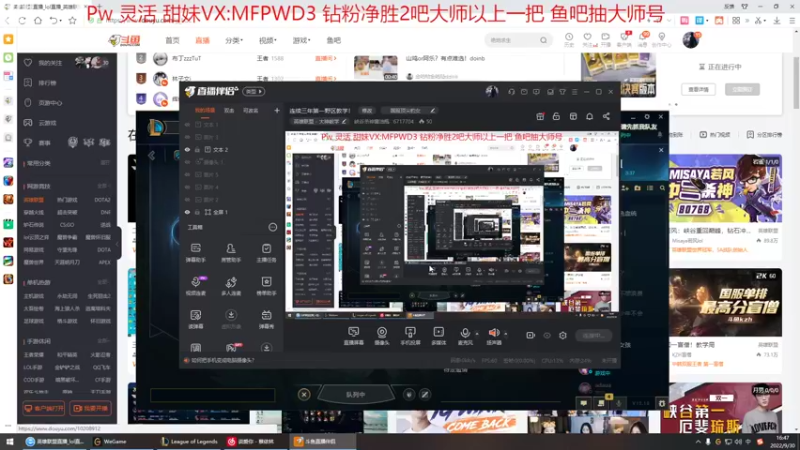This screenshot has height=450, width=800.
Task: Open 我的关注 in the sidebar
Action: 50,63
